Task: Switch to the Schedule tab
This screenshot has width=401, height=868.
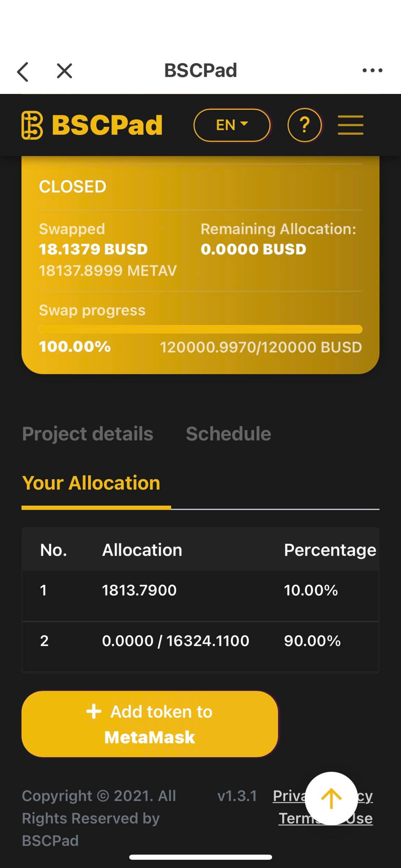Action: click(228, 434)
